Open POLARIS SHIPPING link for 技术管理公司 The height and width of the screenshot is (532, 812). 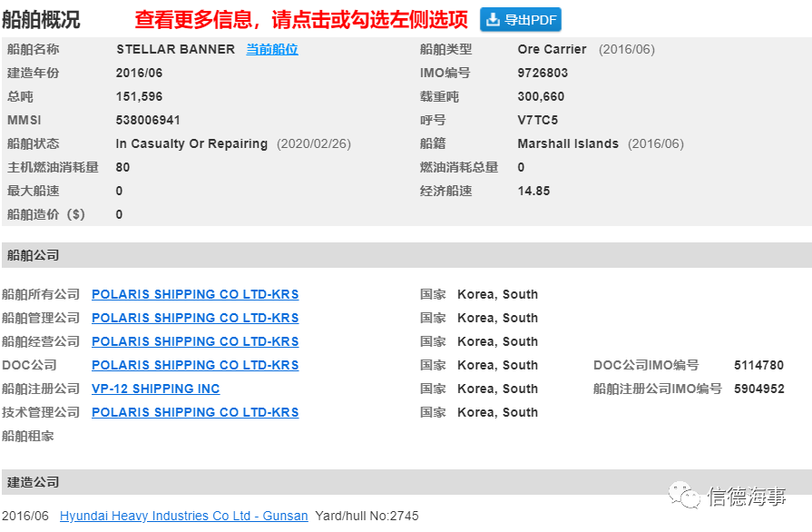[195, 413]
